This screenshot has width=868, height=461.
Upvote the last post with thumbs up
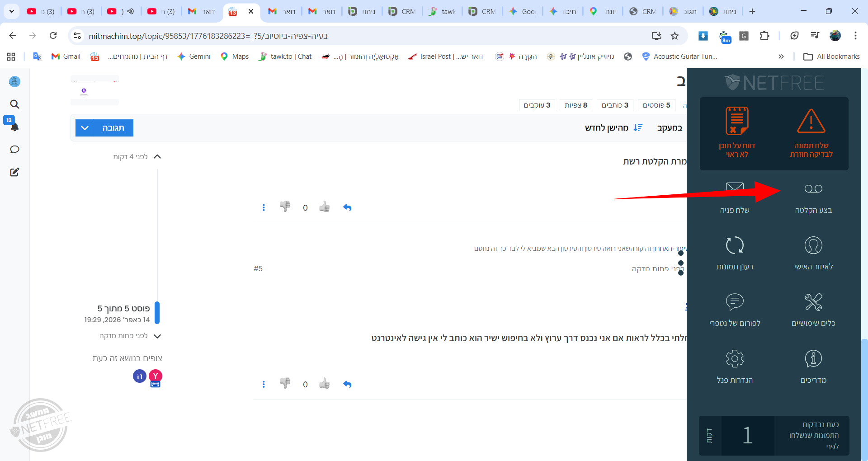pyautogui.click(x=324, y=384)
